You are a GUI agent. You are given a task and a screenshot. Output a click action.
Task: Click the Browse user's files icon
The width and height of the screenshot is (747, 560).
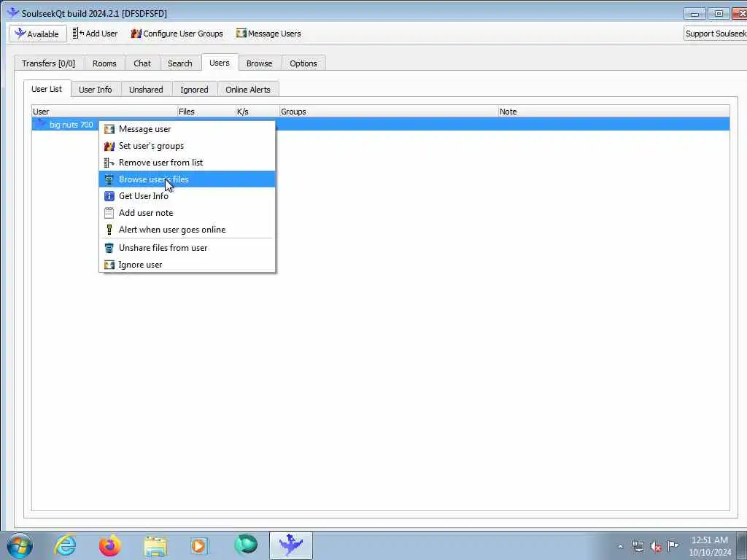[x=109, y=179]
